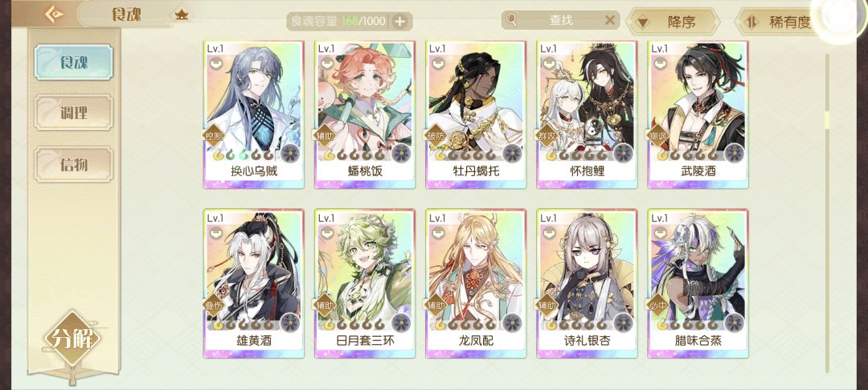Open the home pagoda icon
This screenshot has width=868, height=390.
click(x=181, y=15)
